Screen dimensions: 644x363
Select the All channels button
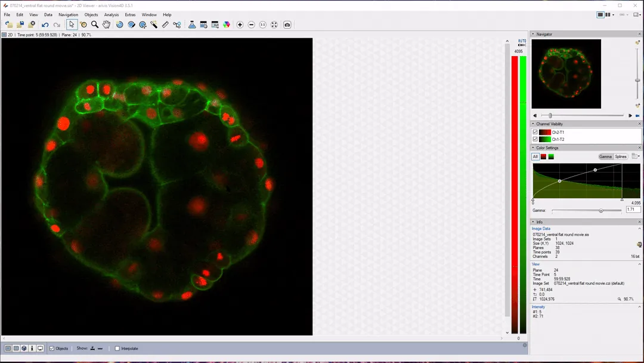pyautogui.click(x=535, y=156)
